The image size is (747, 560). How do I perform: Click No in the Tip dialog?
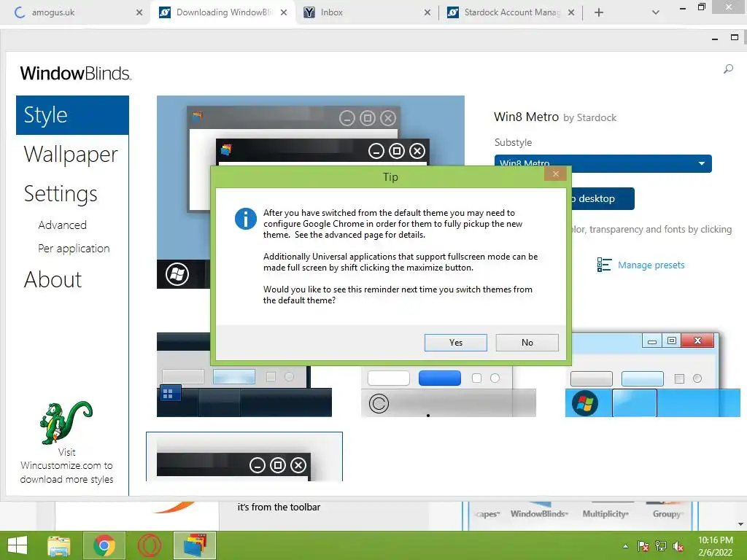[x=527, y=343]
